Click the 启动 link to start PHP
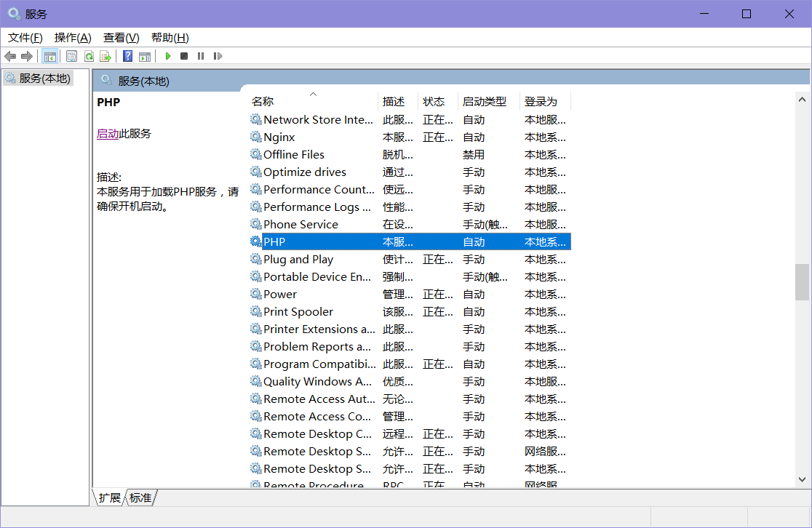The image size is (812, 528). coord(108,134)
